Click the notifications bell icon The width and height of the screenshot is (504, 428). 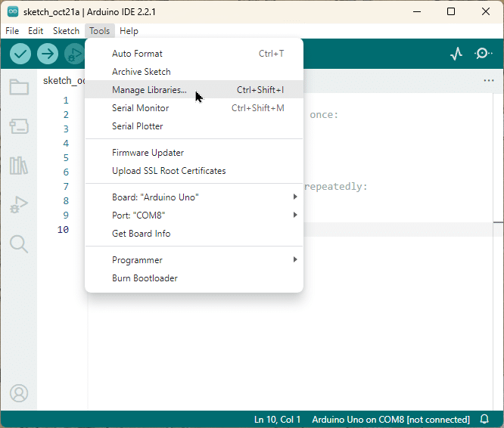click(x=484, y=419)
